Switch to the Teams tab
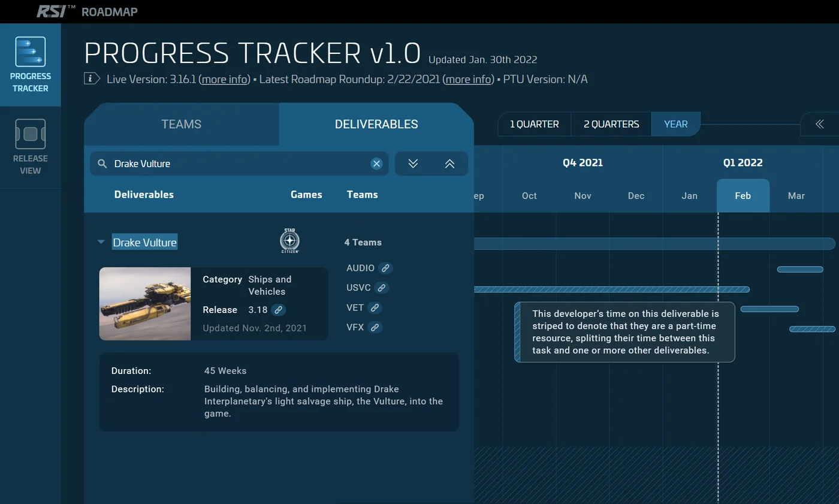 click(181, 124)
